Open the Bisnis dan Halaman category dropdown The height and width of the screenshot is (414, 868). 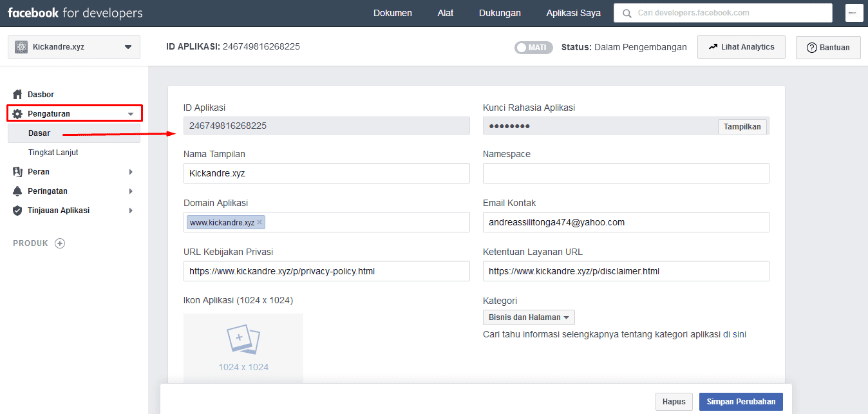pos(529,317)
